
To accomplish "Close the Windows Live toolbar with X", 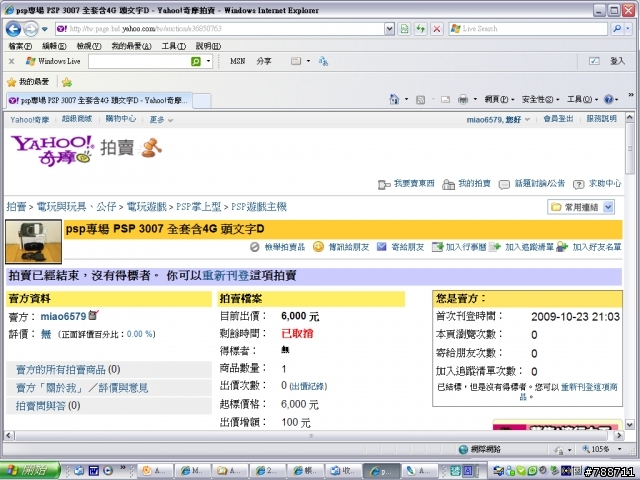I will point(11,61).
